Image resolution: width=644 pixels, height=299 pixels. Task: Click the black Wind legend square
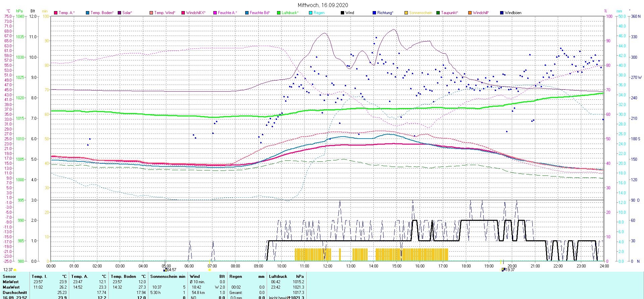(342, 13)
